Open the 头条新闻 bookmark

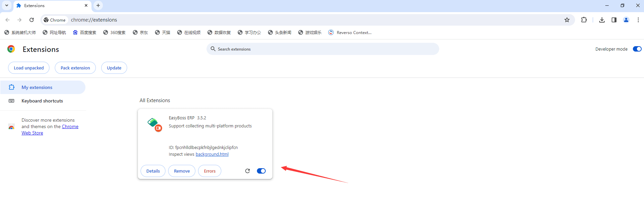pos(279,33)
